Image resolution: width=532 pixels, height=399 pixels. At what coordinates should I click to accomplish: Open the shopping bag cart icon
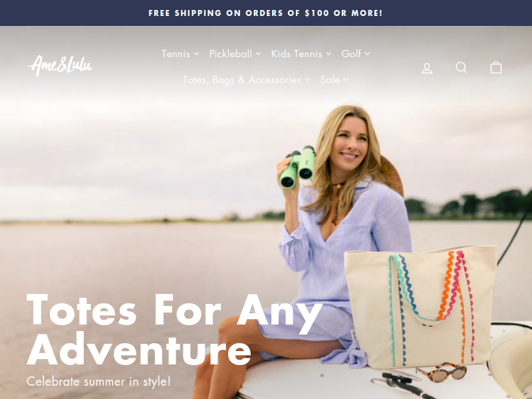click(496, 68)
